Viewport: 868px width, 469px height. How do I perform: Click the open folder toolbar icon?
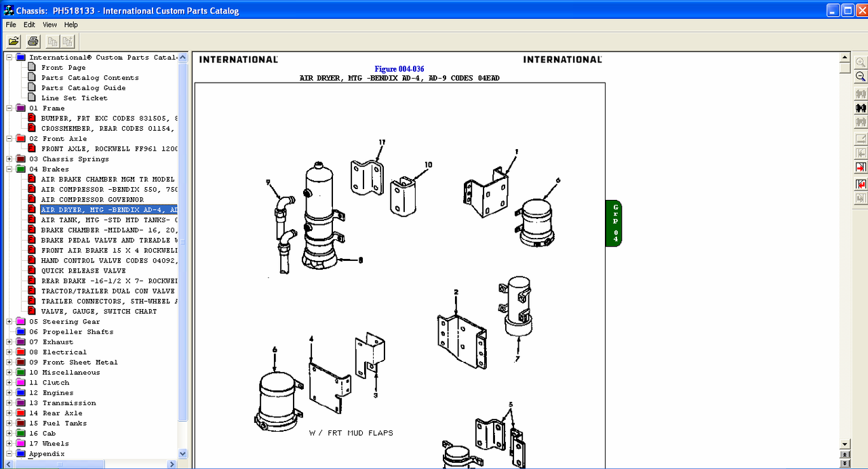pyautogui.click(x=14, y=41)
